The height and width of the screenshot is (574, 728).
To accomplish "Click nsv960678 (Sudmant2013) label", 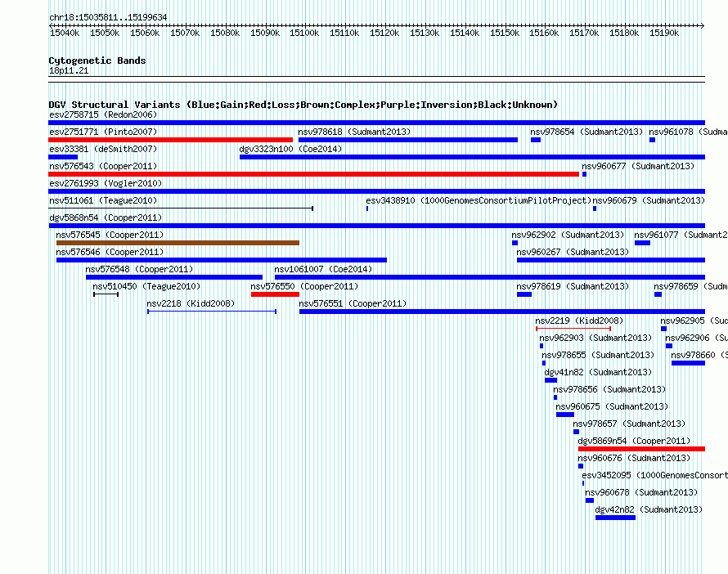I will pyautogui.click(x=641, y=492).
